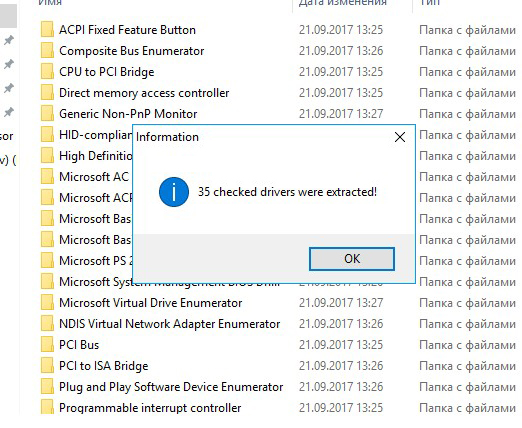
Task: Click OK in the Information dialog
Action: 352,259
